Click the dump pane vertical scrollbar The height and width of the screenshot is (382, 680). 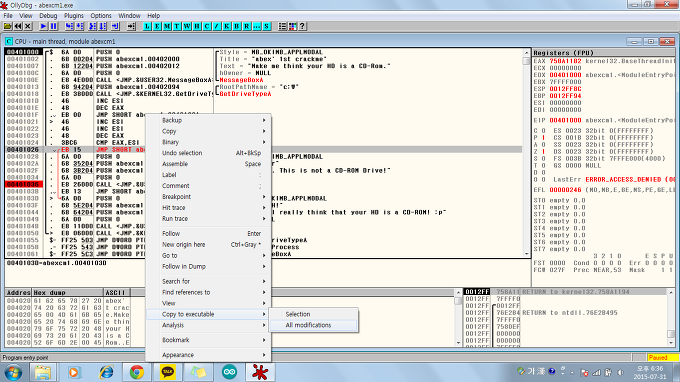tap(458, 317)
